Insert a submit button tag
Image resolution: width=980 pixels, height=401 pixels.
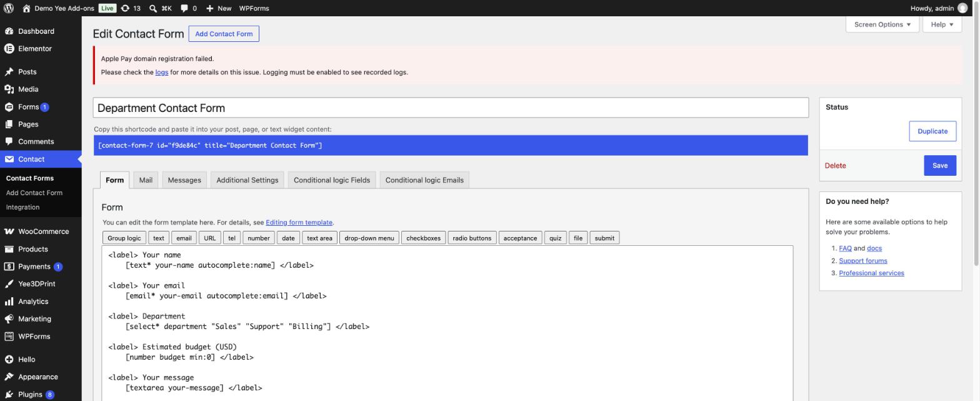(604, 238)
